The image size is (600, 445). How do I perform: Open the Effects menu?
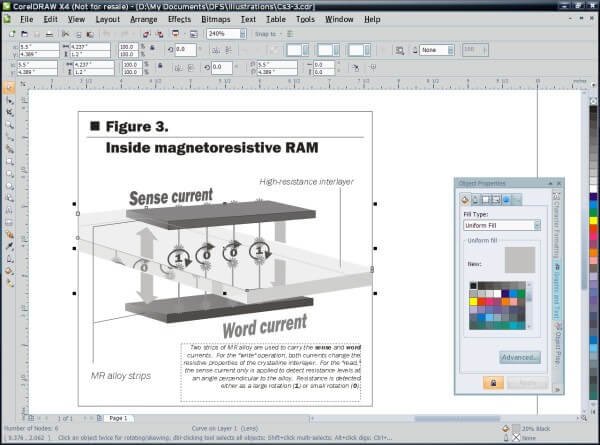tap(179, 19)
